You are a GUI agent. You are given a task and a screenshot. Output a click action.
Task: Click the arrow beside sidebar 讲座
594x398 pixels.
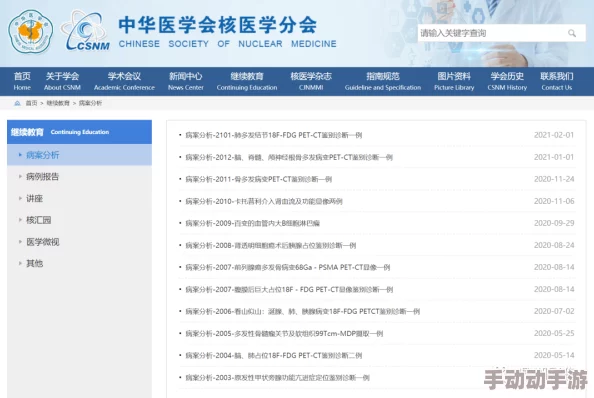tap(20, 198)
